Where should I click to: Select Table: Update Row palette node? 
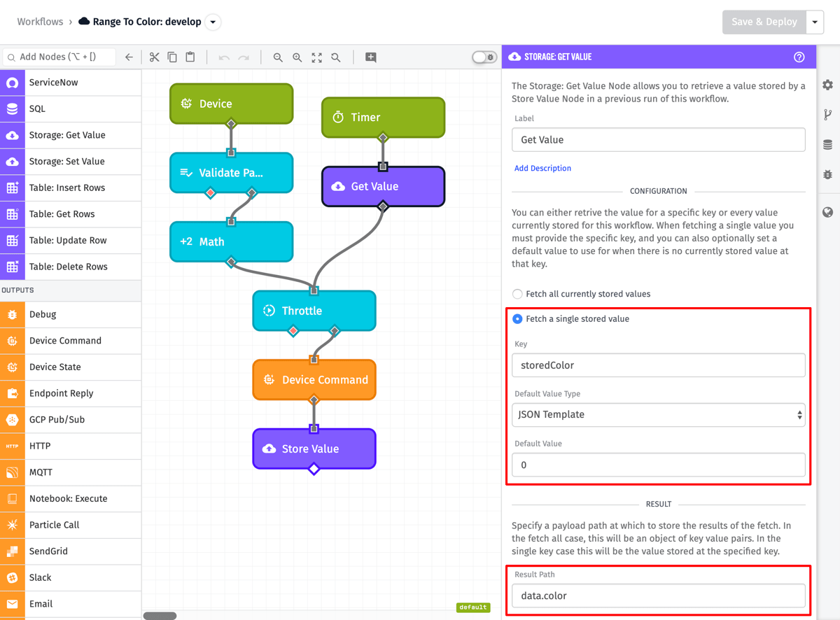(x=71, y=240)
